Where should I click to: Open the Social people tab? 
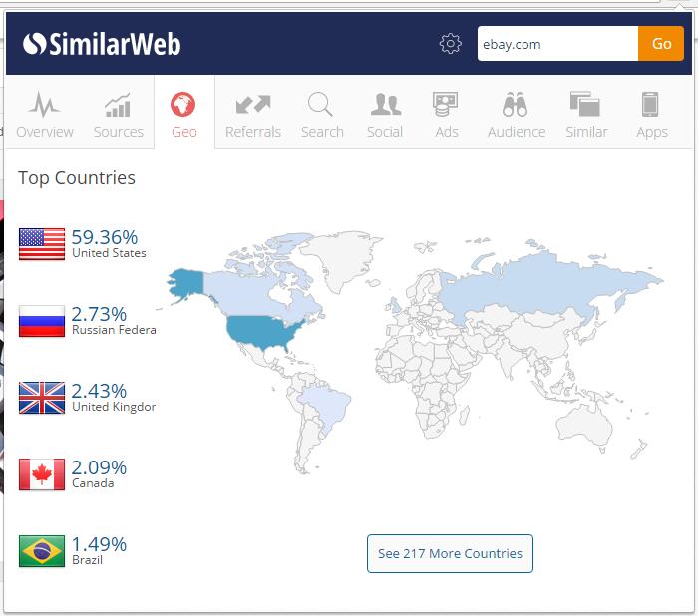point(385,114)
